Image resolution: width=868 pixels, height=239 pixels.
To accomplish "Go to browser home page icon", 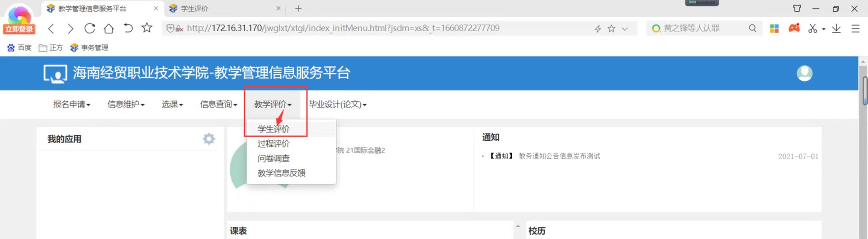I will tap(108, 29).
